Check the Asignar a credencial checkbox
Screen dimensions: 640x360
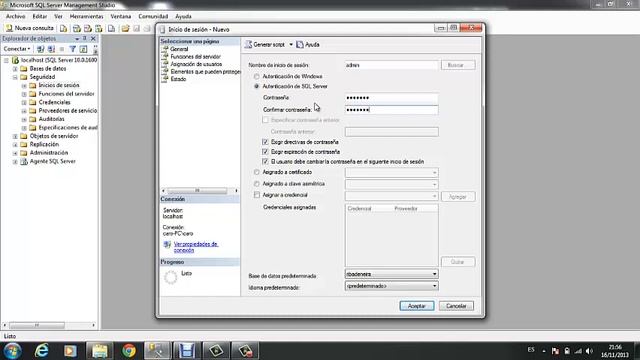(257, 195)
